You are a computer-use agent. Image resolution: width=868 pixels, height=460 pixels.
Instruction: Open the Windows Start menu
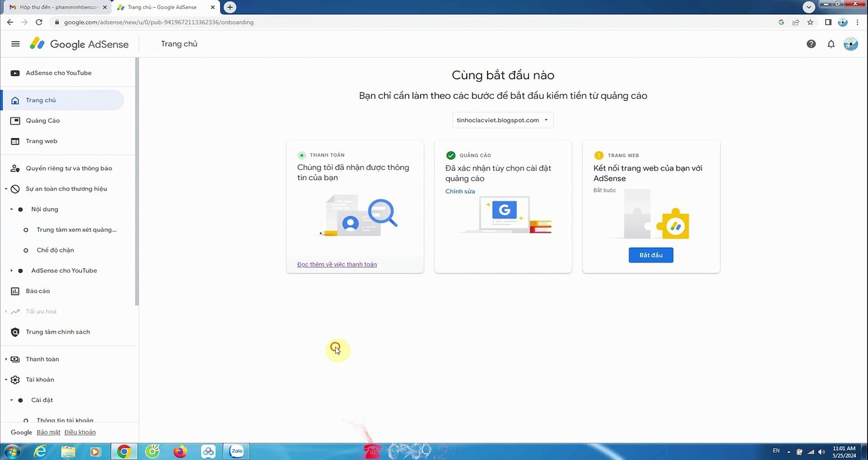pyautogui.click(x=12, y=452)
